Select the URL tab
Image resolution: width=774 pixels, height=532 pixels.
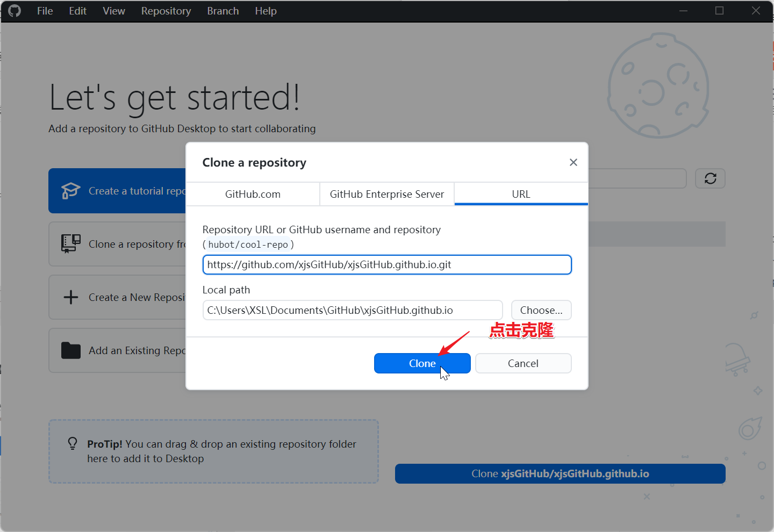[x=521, y=194]
